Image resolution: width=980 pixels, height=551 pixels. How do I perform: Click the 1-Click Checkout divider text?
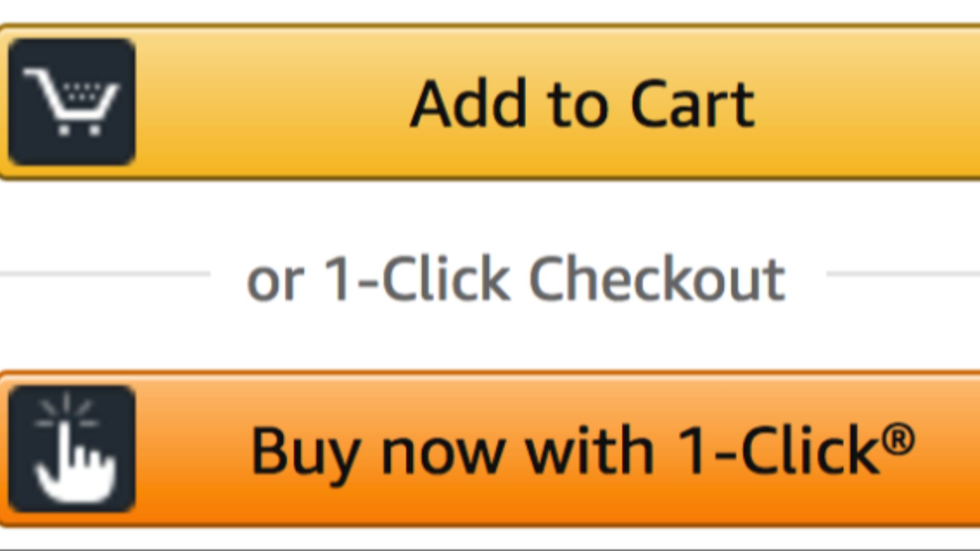click(x=516, y=277)
